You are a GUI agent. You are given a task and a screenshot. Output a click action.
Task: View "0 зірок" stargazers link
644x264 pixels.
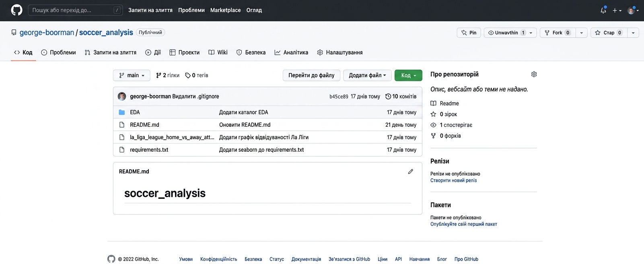[x=444, y=114]
